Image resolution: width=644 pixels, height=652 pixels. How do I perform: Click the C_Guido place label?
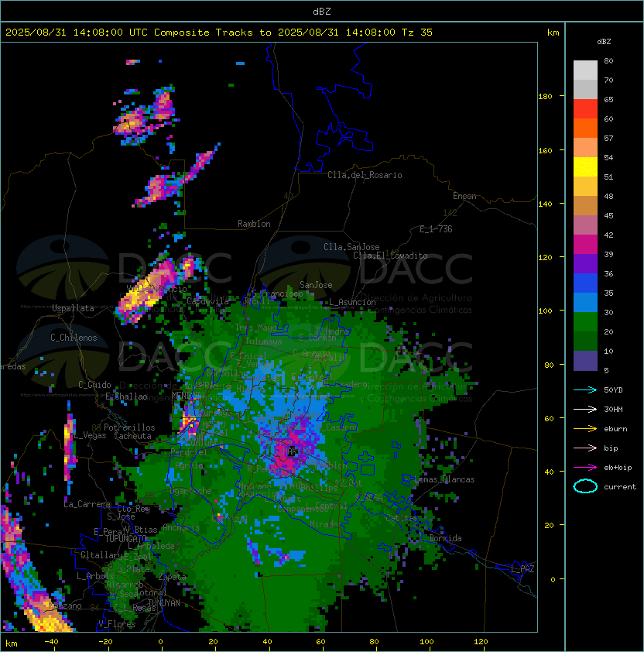(94, 385)
